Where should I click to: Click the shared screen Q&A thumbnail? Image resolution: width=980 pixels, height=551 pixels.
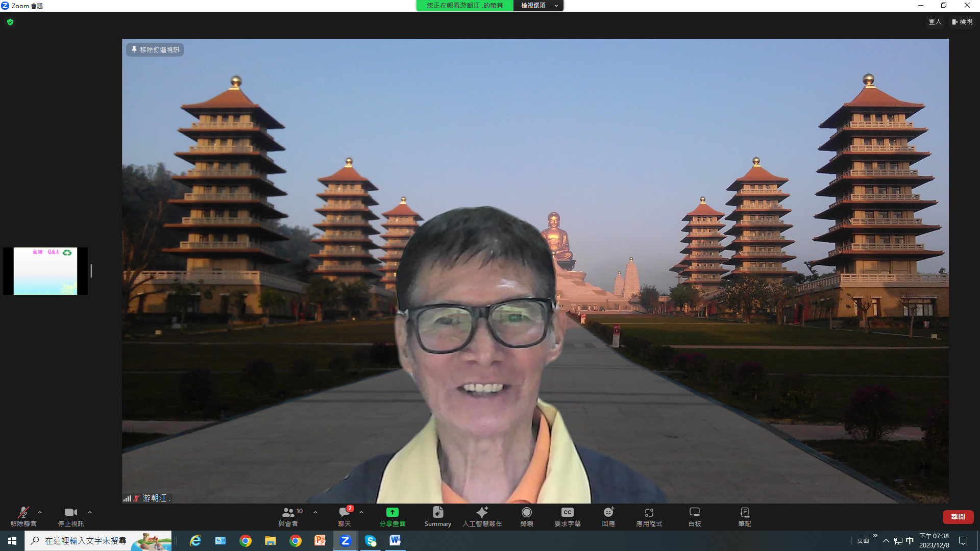(45, 271)
